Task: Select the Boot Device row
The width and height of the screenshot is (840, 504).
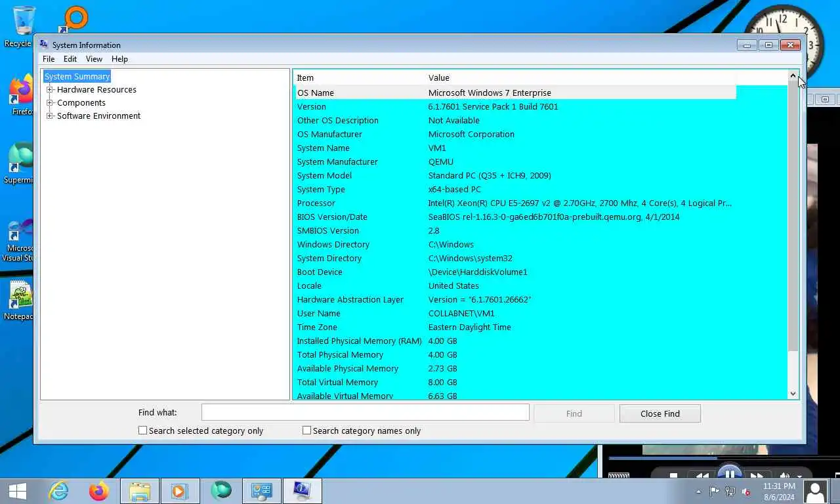Action: coord(515,272)
